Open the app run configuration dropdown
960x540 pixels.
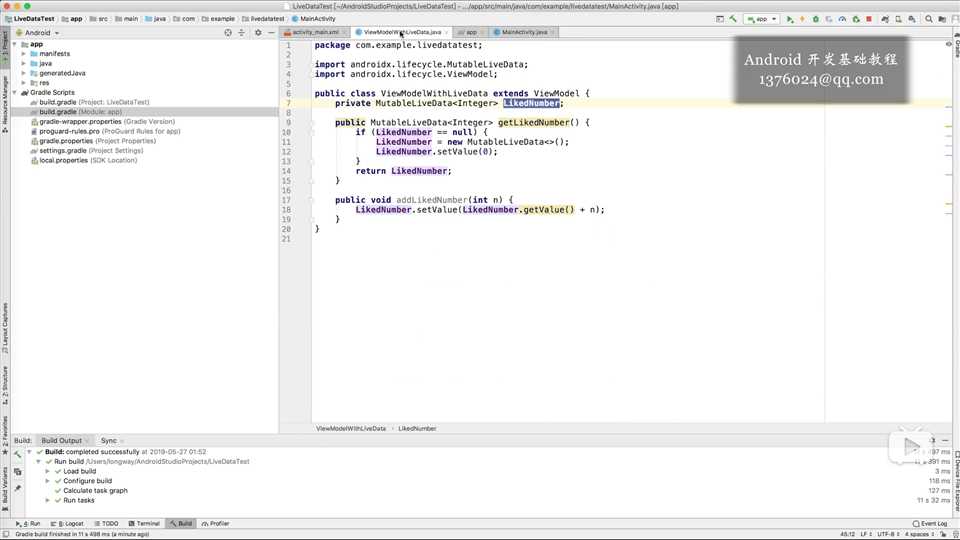pos(762,19)
